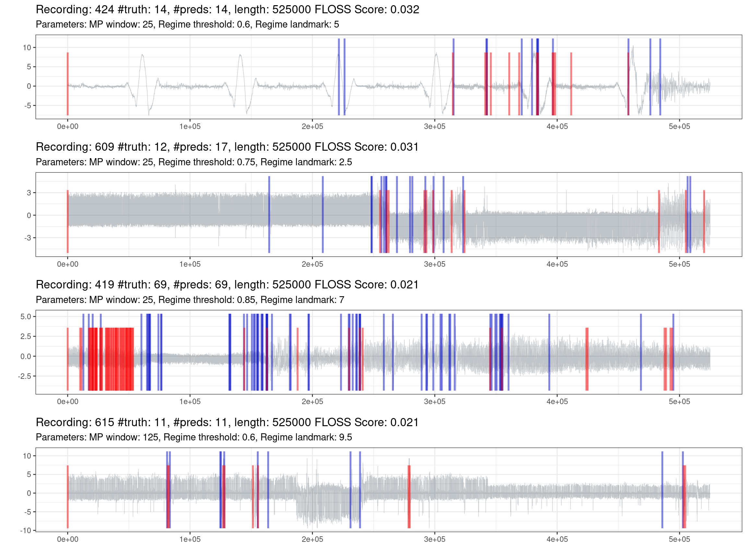This screenshot has width=747, height=560.
Task: Click red marker near 4.2e+05 in Recording 419
Action: click(587, 359)
